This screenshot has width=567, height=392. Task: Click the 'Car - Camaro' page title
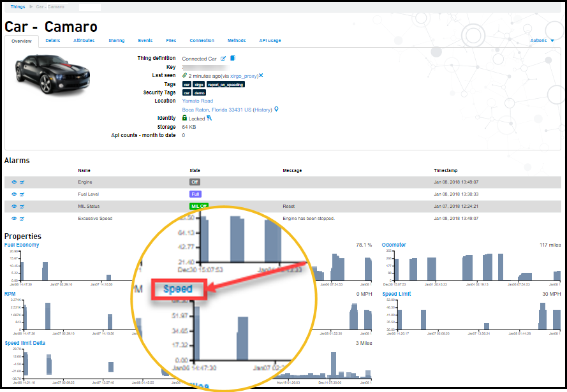click(x=51, y=27)
